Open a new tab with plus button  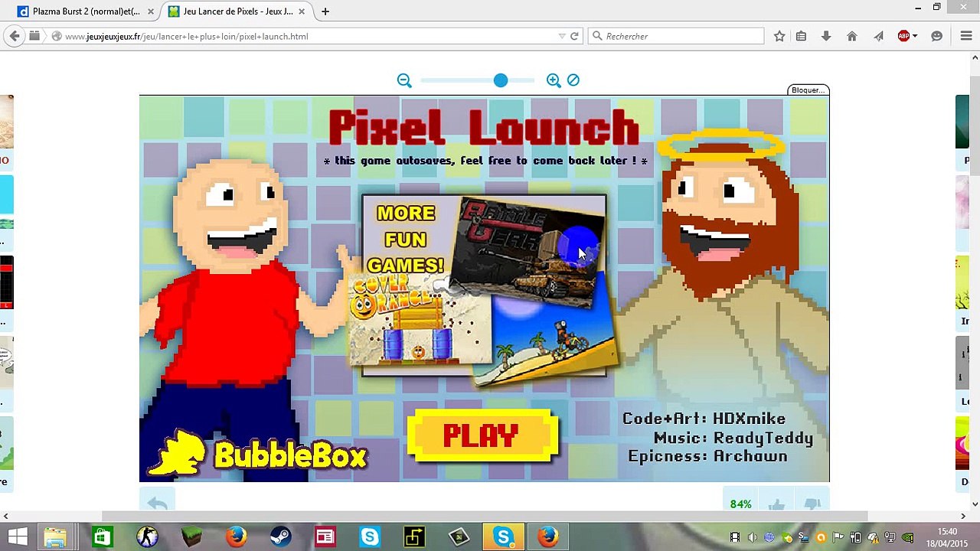click(x=325, y=11)
